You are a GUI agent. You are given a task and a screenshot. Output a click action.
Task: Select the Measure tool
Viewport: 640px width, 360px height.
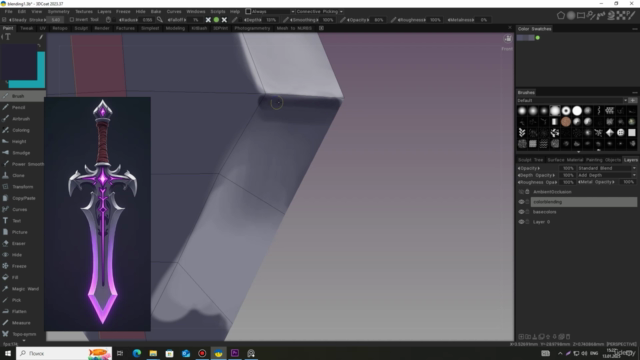tap(22, 322)
